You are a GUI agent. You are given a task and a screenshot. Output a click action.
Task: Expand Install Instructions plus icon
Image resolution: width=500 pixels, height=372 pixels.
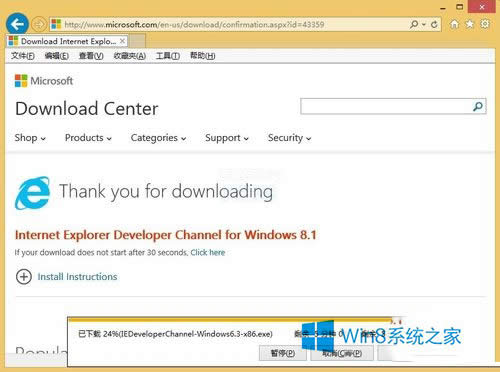[x=24, y=277]
